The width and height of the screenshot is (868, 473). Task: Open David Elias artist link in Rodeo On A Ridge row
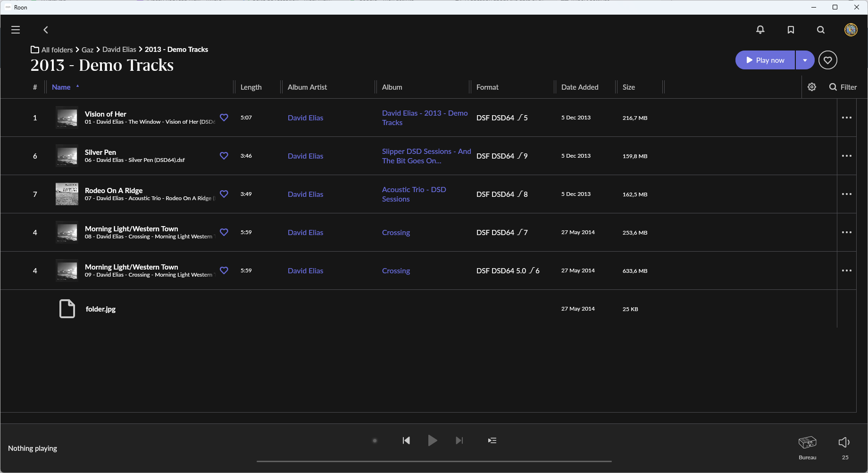(x=305, y=194)
